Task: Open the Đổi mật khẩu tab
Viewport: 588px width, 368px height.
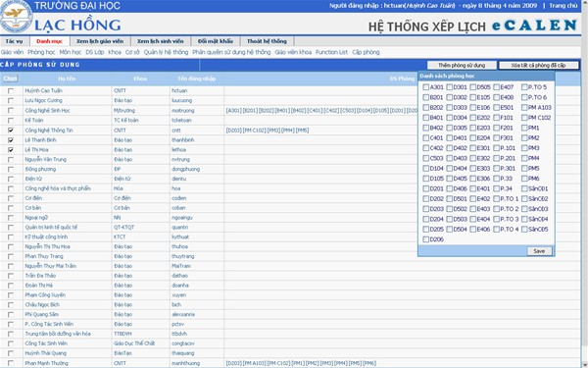Action: click(x=216, y=41)
